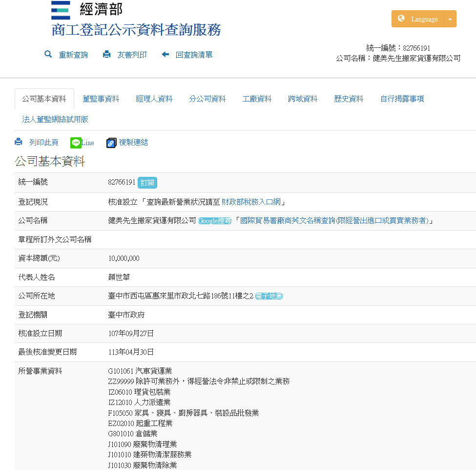The image size is (476, 470).
Task: Click the 訂閱 subscribe button
Action: pyautogui.click(x=147, y=182)
